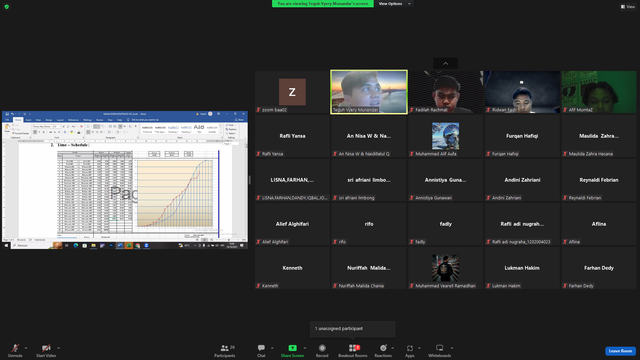This screenshot has width=640, height=360.
Task: Click the screen viewing notification banner
Action: click(x=323, y=4)
